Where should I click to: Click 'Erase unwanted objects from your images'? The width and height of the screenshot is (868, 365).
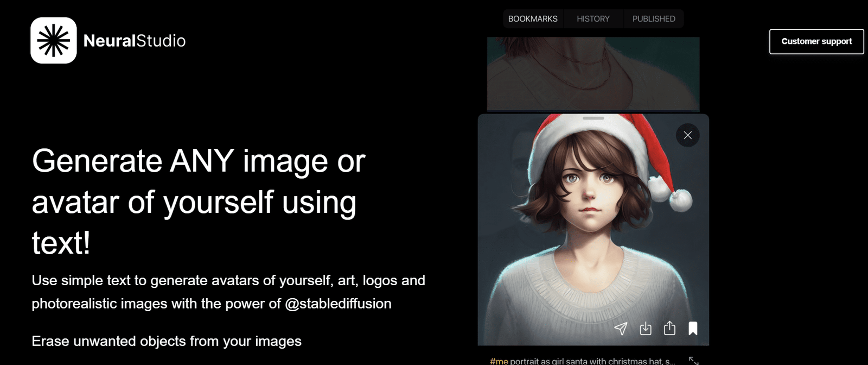pyautogui.click(x=167, y=341)
